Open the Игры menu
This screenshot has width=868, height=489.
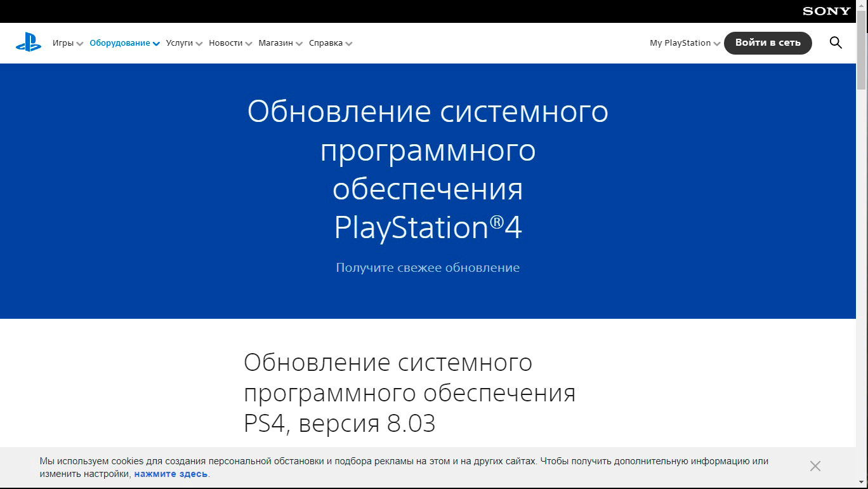68,43
